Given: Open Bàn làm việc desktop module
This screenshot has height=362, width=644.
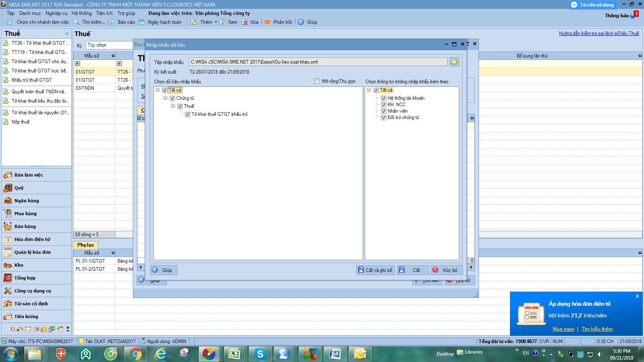Looking at the screenshot, I should [x=37, y=175].
